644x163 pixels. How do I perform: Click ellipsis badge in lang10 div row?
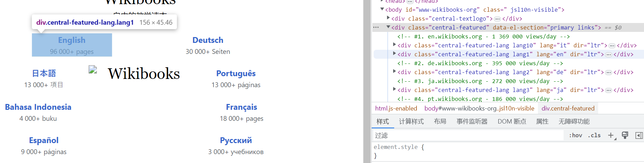pos(612,46)
